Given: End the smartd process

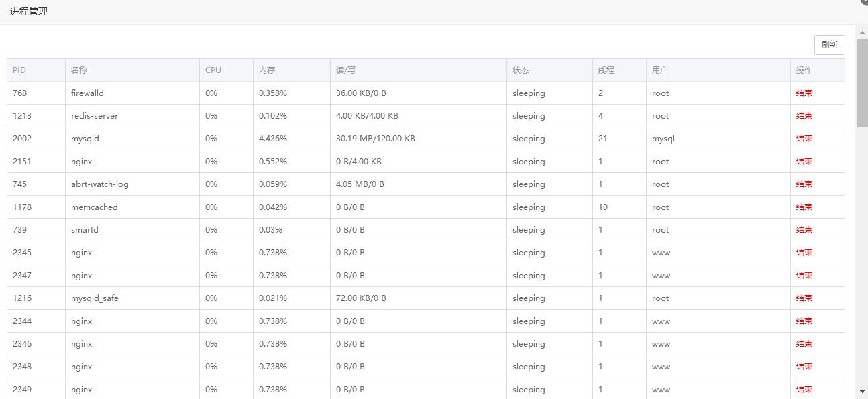Looking at the screenshot, I should point(804,230).
